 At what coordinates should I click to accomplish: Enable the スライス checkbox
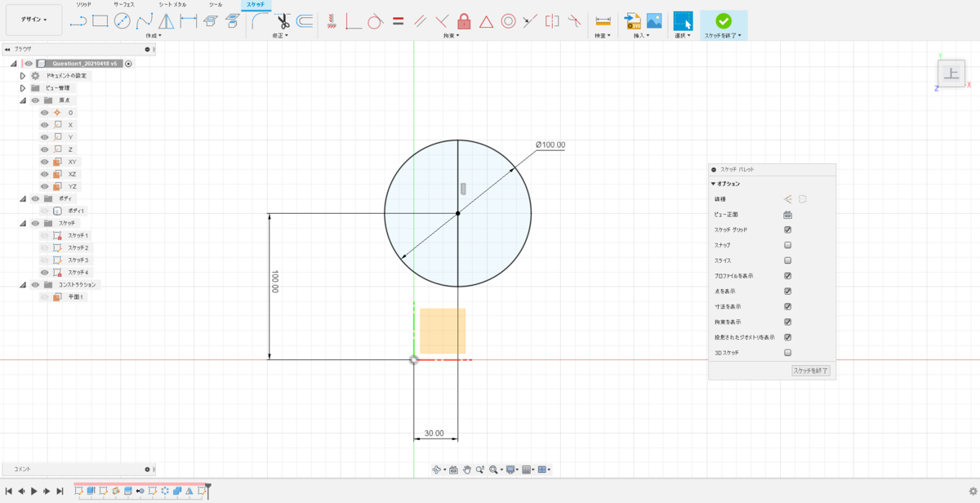tap(788, 260)
